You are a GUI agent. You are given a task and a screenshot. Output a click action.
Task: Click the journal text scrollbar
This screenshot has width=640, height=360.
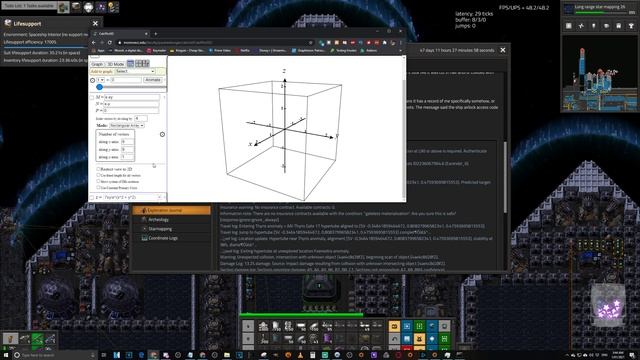pyautogui.click(x=505, y=177)
